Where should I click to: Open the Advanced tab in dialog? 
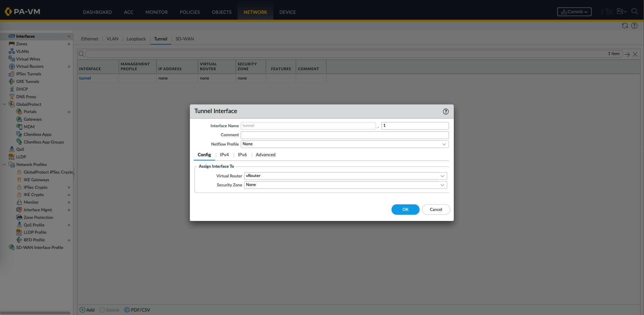pyautogui.click(x=265, y=155)
